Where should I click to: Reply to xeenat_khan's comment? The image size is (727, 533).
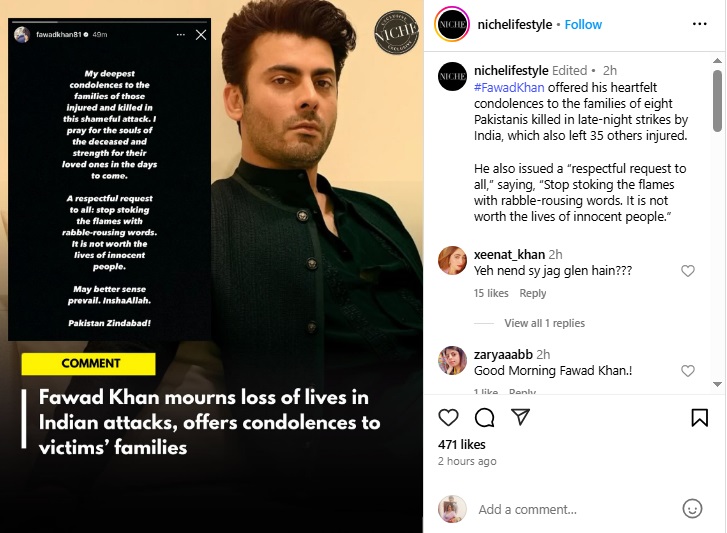click(533, 293)
